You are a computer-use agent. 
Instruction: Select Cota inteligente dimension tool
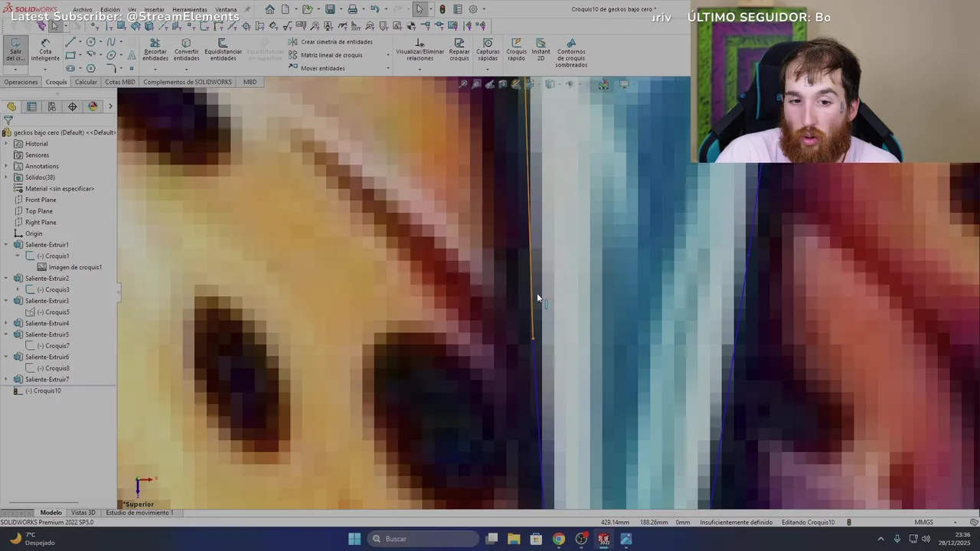[45, 49]
